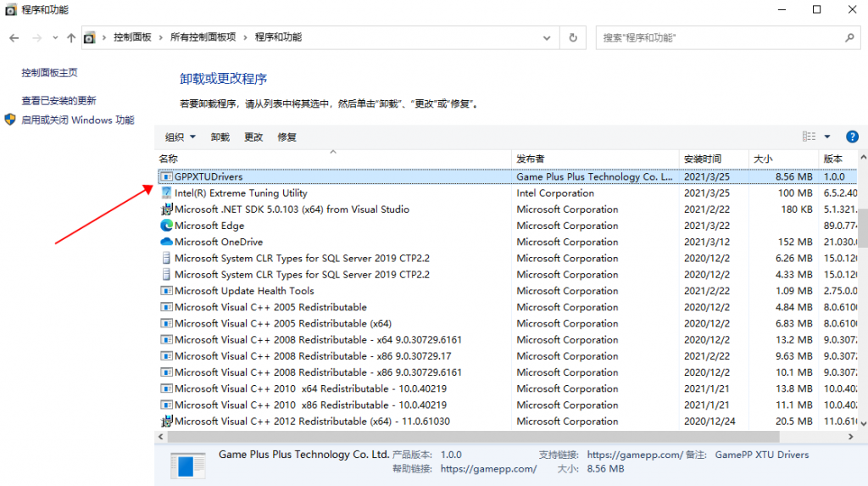Click the large program icon in details pane
The height and width of the screenshot is (486, 868).
(x=187, y=466)
